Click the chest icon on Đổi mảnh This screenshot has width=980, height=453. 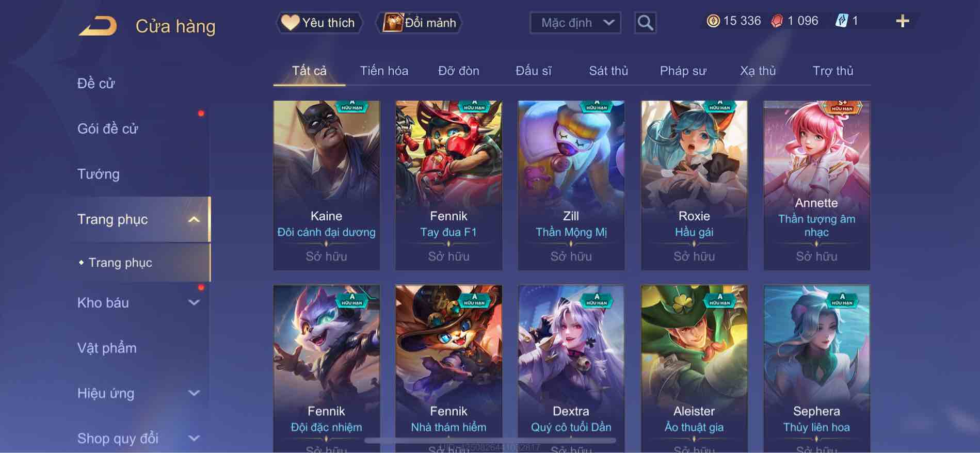coord(393,23)
